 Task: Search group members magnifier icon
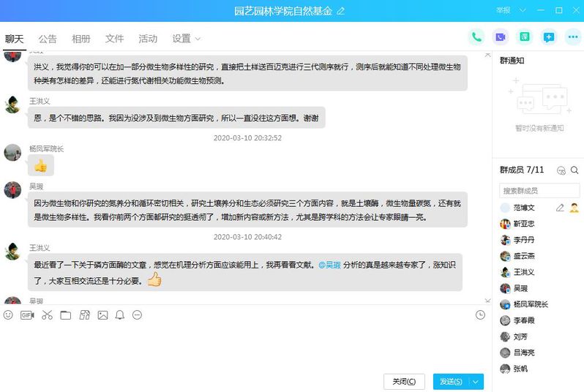(x=574, y=170)
